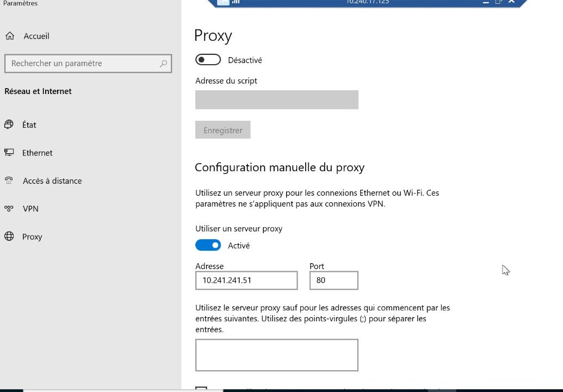Image resolution: width=563 pixels, height=392 pixels.
Task: Click the VPN icon in the sidebar
Action: pyautogui.click(x=9, y=209)
